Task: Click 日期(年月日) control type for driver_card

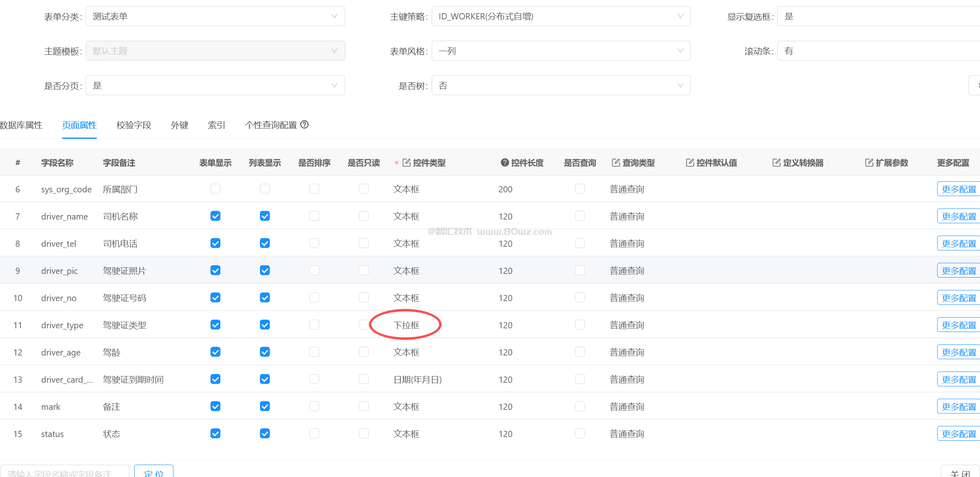Action: 417,379
